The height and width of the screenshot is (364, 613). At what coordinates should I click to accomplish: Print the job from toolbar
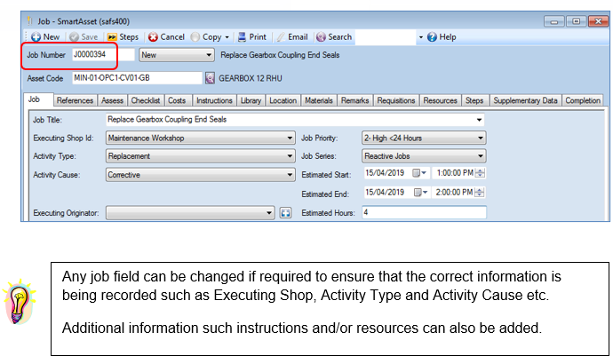pyautogui.click(x=252, y=37)
